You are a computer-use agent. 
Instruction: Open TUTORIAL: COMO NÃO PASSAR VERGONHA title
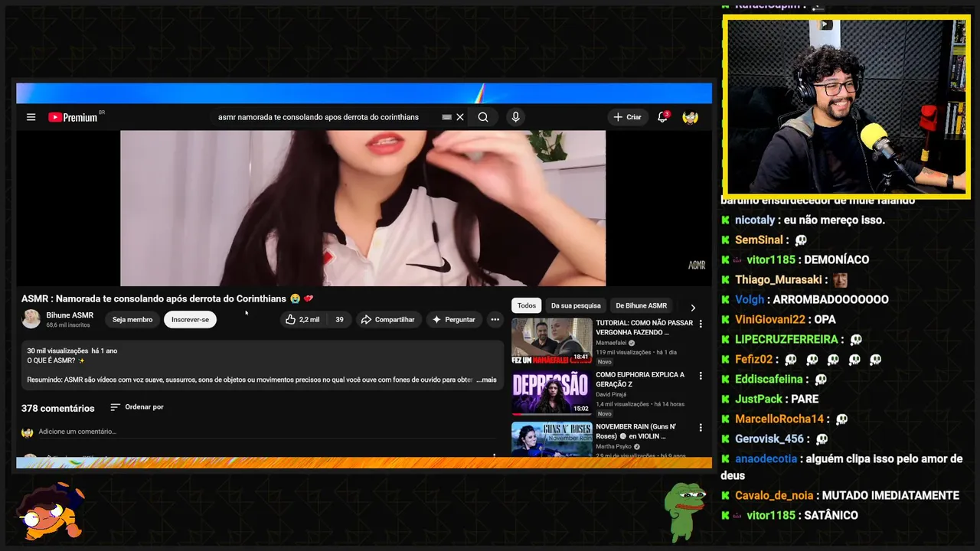[644, 328]
